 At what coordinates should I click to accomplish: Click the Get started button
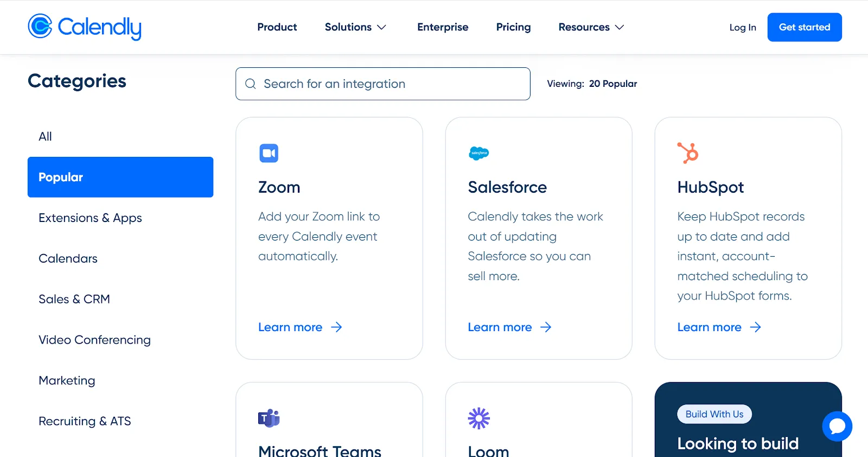click(x=805, y=27)
